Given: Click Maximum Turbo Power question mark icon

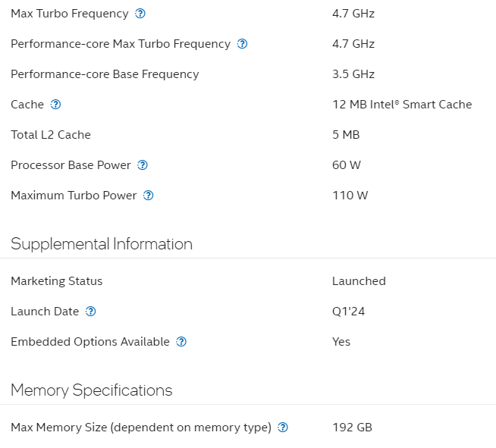Looking at the screenshot, I should (148, 196).
